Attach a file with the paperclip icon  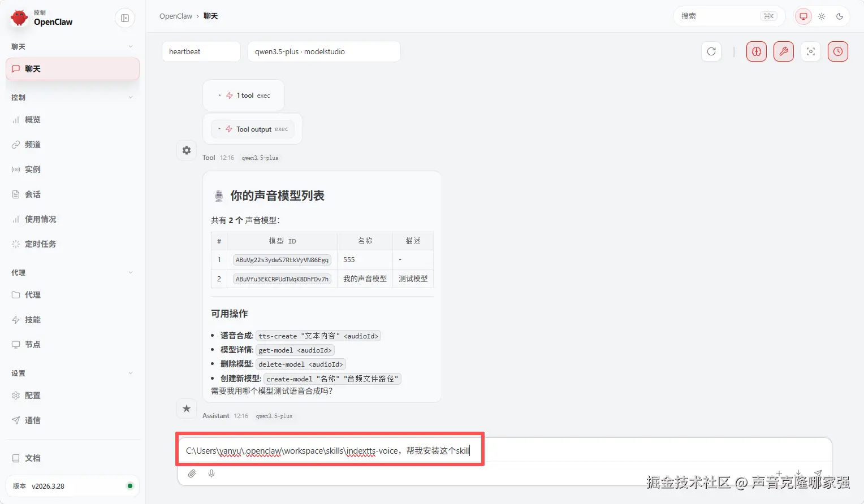[x=192, y=473]
